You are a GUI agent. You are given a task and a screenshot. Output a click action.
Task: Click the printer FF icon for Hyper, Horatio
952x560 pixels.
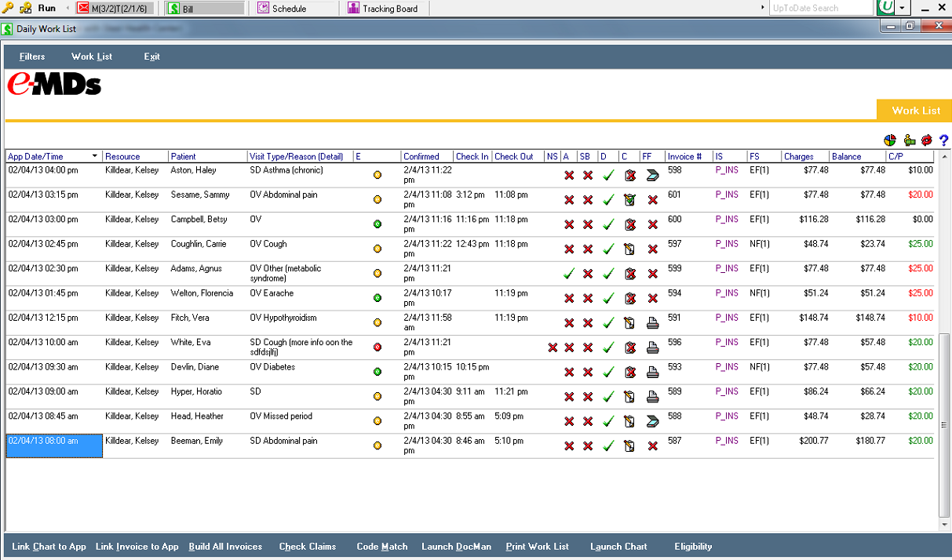coord(652,397)
